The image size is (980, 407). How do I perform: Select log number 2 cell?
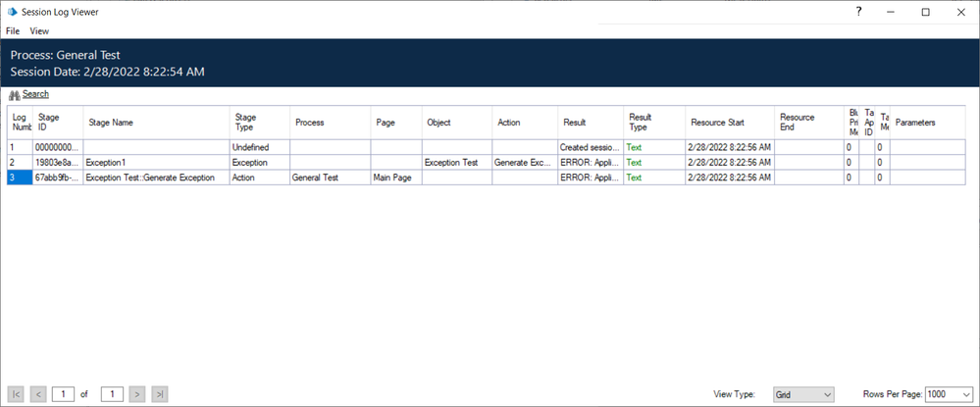tap(20, 163)
